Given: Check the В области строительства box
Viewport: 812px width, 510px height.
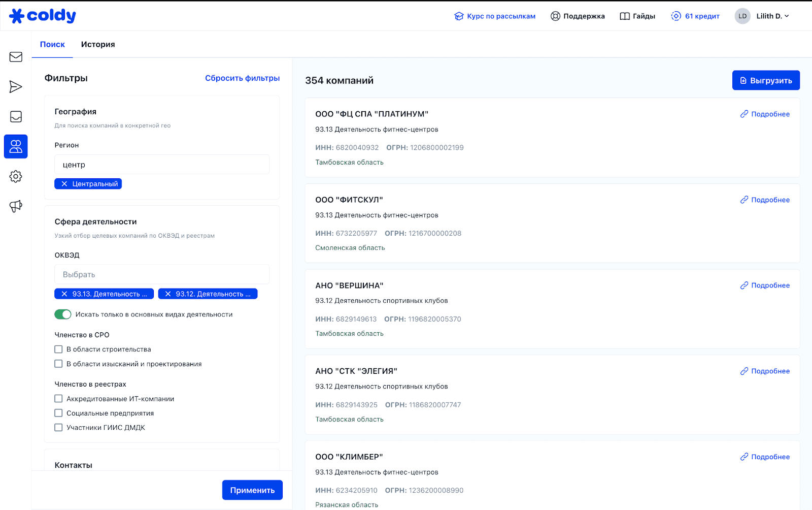Looking at the screenshot, I should [59, 349].
